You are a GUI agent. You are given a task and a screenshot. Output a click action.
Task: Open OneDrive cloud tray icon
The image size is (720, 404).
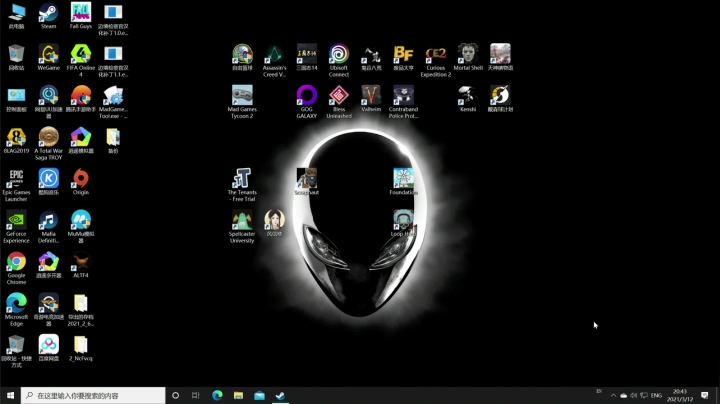pyautogui.click(x=624, y=395)
